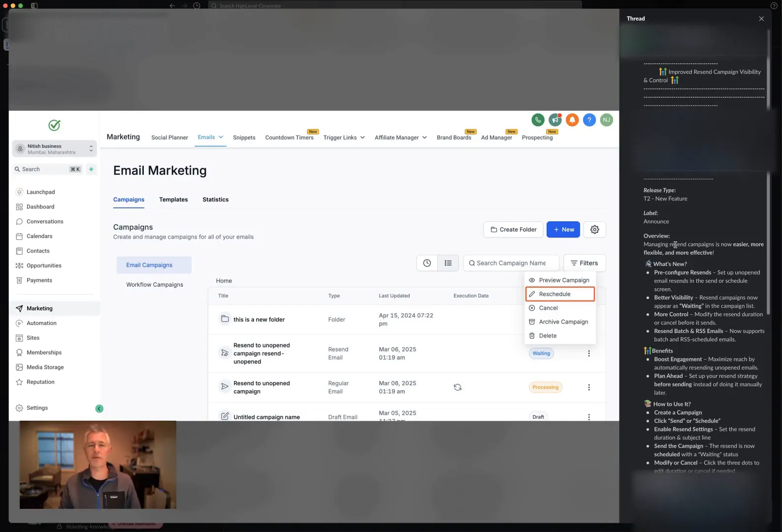
Task: Click the presenter webcam video thumbnail
Action: (98, 465)
